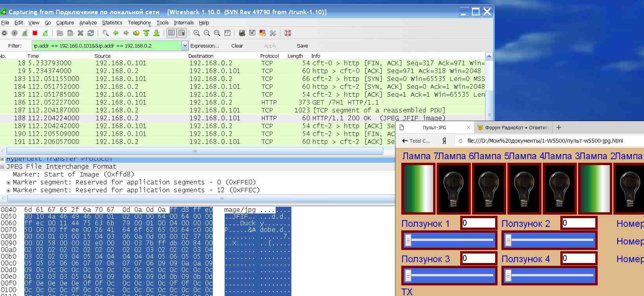Toggle the Лампа 7 lamp image

tap(418, 188)
